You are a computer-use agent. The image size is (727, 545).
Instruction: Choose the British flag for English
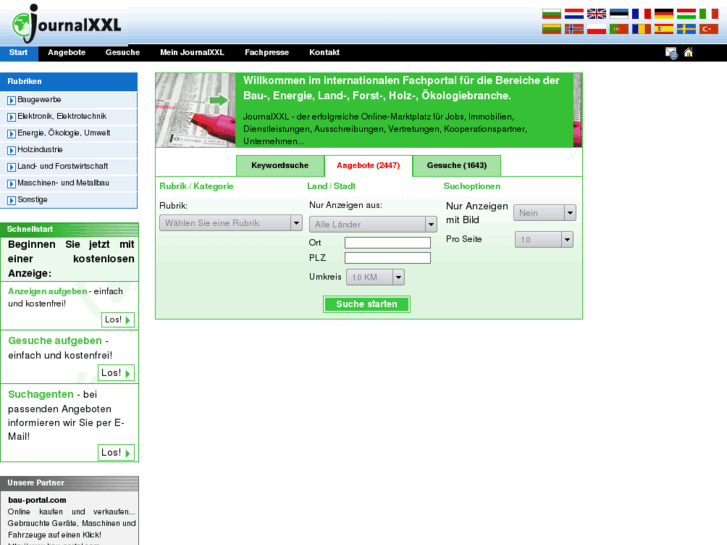pyautogui.click(x=596, y=14)
